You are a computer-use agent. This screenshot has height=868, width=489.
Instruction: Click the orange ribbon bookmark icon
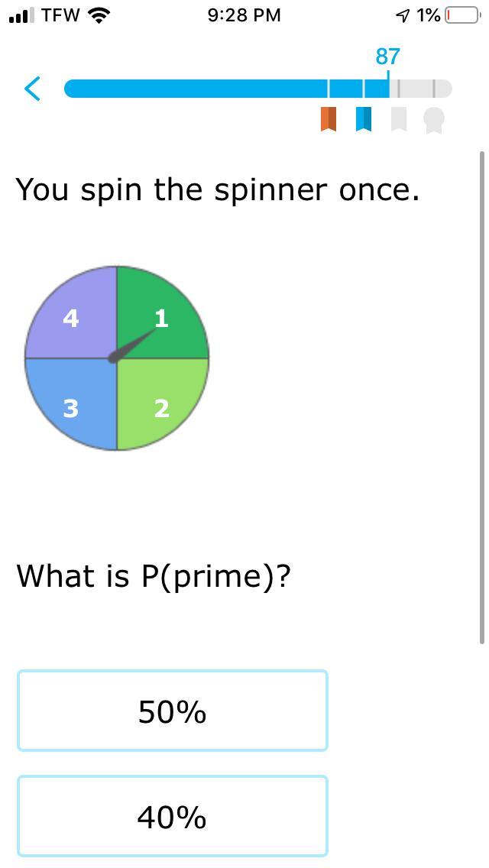click(x=329, y=119)
